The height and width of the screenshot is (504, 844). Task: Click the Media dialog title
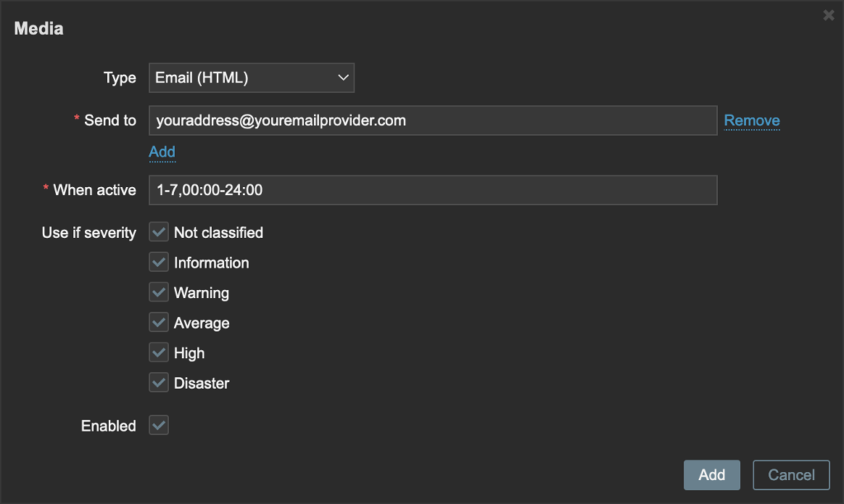(39, 29)
